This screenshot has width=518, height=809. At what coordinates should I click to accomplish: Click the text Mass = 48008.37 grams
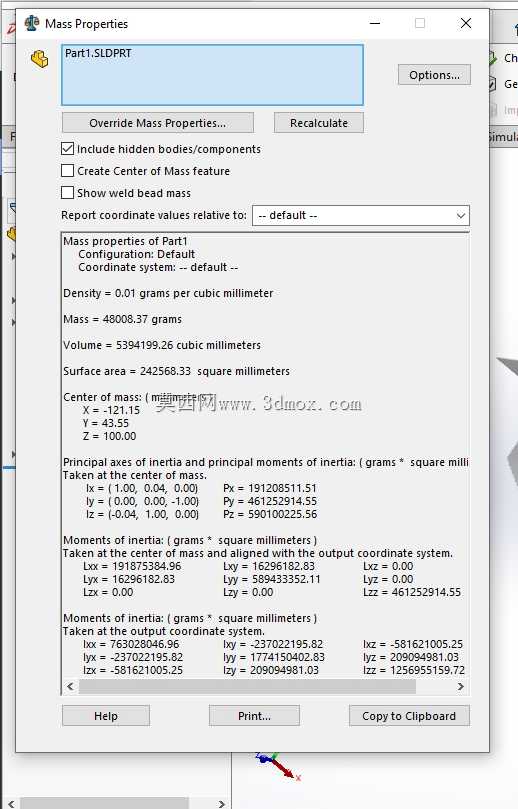pyautogui.click(x=122, y=319)
